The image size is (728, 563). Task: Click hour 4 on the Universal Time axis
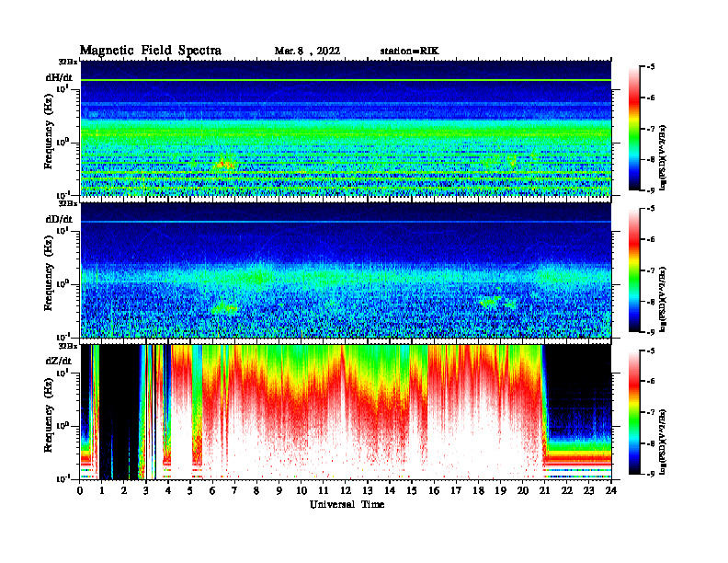(x=168, y=490)
